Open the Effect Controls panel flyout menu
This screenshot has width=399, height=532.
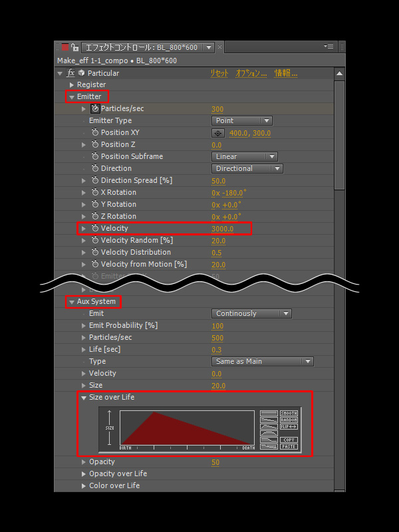[329, 47]
